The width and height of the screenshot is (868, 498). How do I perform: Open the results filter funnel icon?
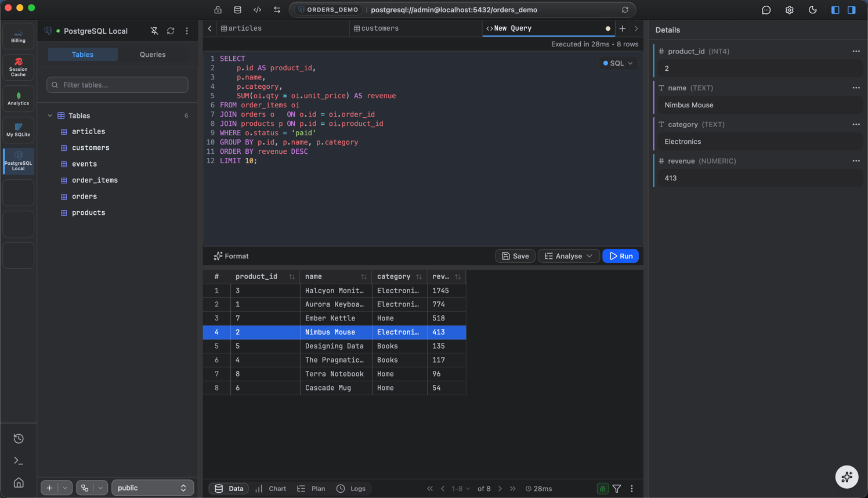point(617,489)
